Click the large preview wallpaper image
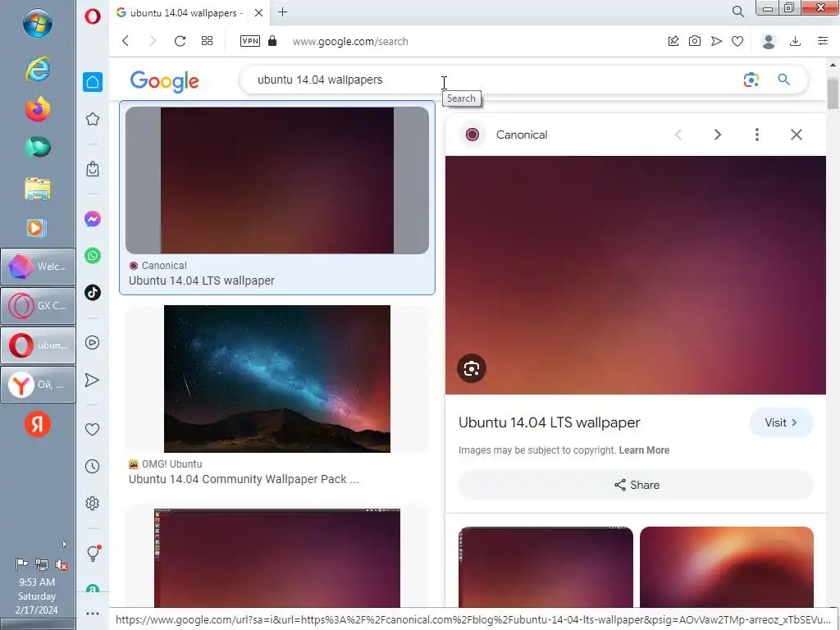Image resolution: width=840 pixels, height=630 pixels. point(636,275)
